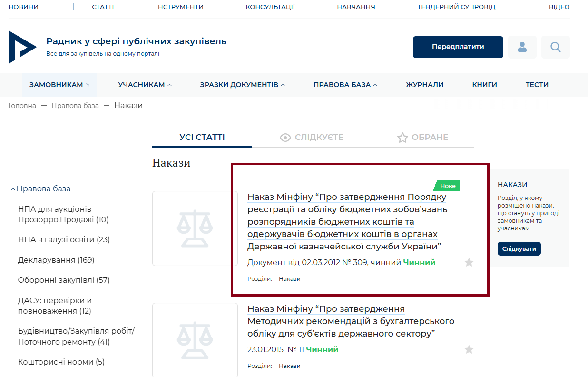Screen dimensions: 588x377
Task: Star the order No. 309 document
Action: pyautogui.click(x=469, y=262)
